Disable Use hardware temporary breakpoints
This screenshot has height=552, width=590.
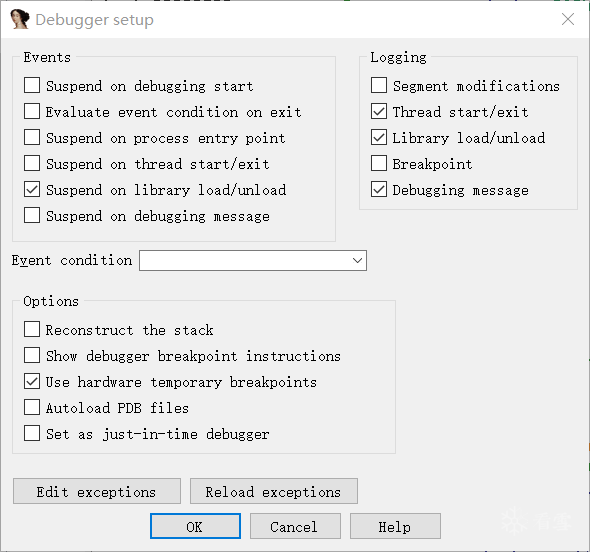tap(32, 382)
